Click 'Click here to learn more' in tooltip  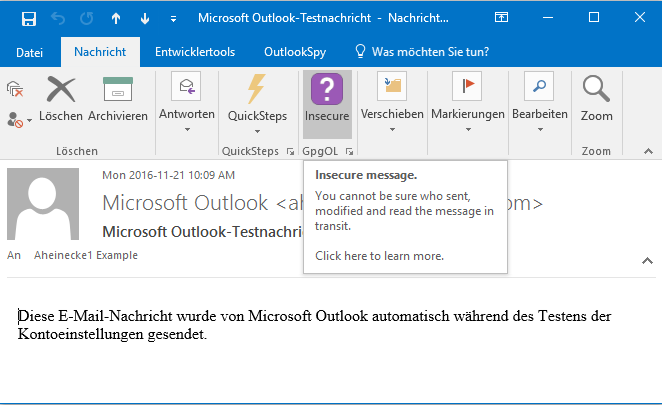pyautogui.click(x=379, y=255)
